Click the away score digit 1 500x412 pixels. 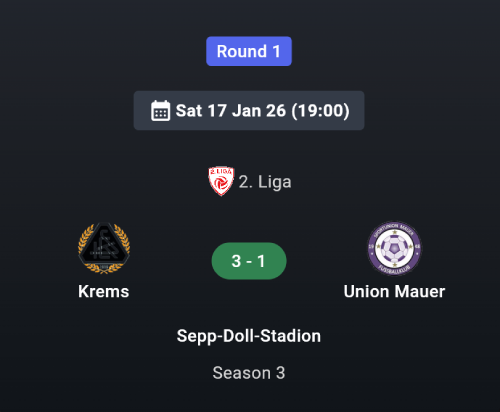coord(261,261)
